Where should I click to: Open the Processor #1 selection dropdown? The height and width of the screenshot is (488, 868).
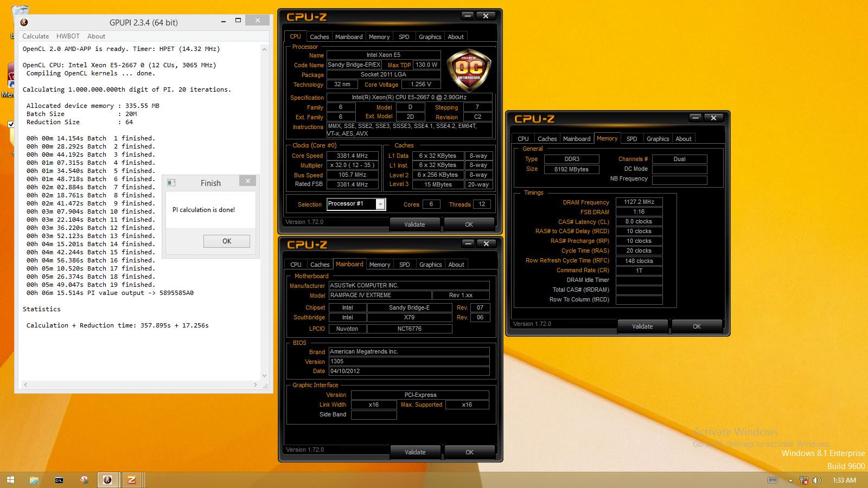pos(381,204)
